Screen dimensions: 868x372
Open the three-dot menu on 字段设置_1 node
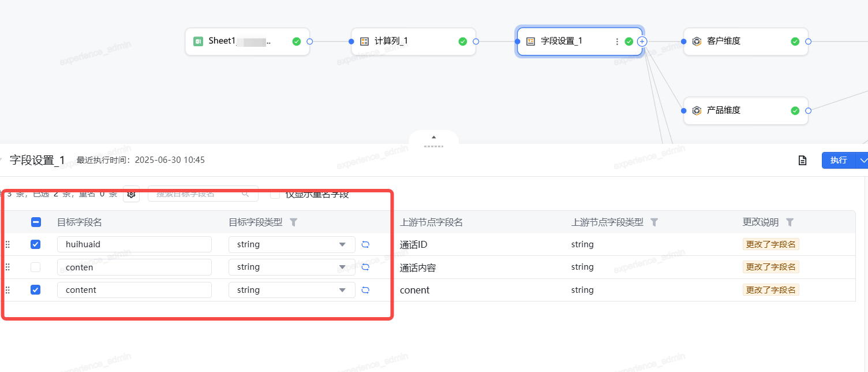click(617, 42)
